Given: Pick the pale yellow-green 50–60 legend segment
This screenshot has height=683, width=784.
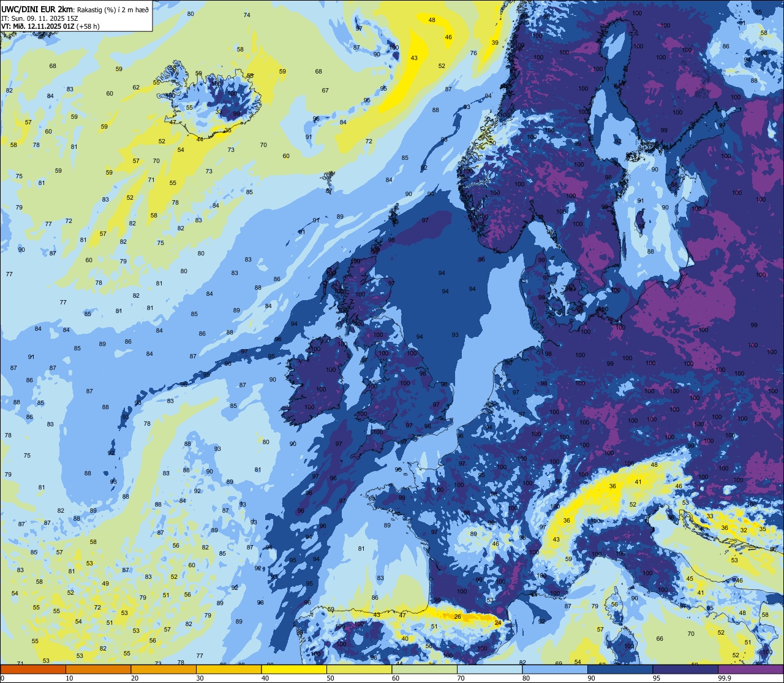Looking at the screenshot, I should (359, 669).
